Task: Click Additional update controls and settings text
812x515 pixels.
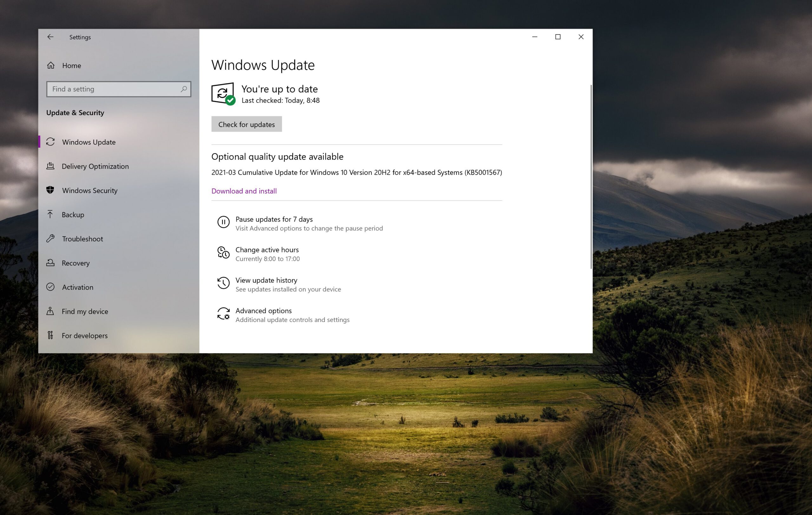Action: (292, 320)
